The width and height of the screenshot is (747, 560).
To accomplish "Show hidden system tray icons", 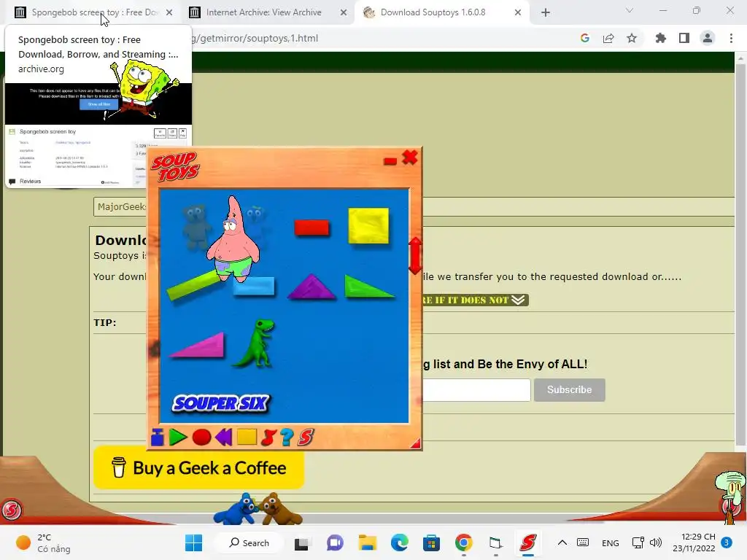I will pyautogui.click(x=562, y=542).
